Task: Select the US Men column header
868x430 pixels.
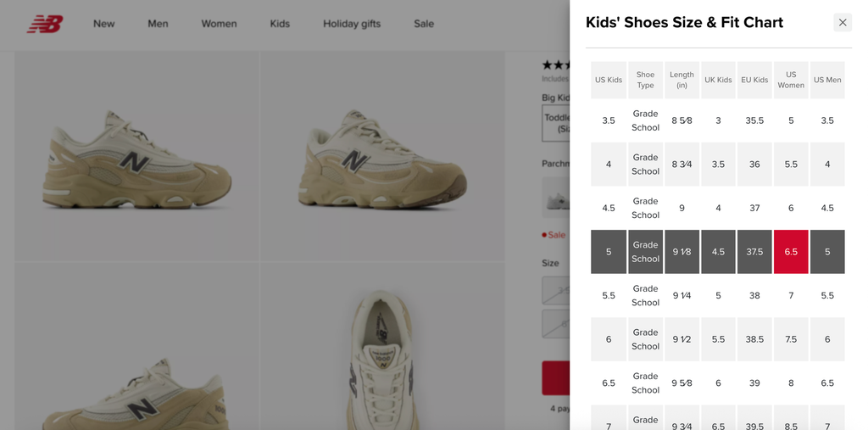Action: pyautogui.click(x=827, y=80)
